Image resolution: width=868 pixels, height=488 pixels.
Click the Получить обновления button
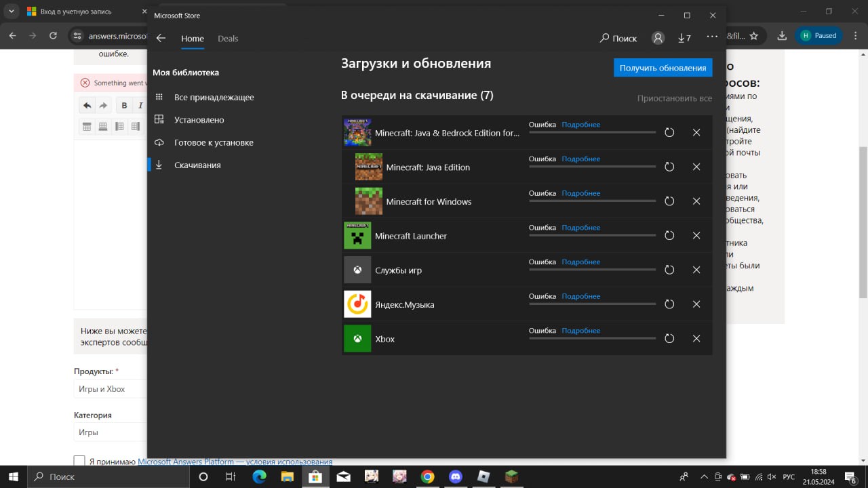coord(663,68)
